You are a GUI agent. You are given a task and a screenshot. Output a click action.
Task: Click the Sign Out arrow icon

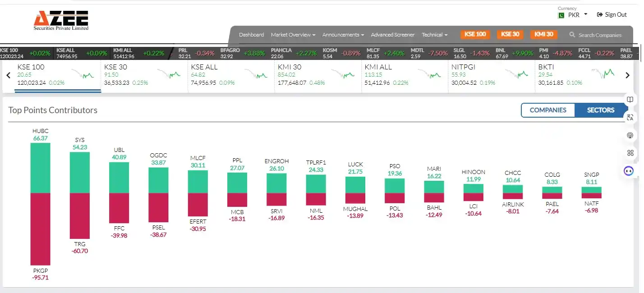[x=599, y=15]
